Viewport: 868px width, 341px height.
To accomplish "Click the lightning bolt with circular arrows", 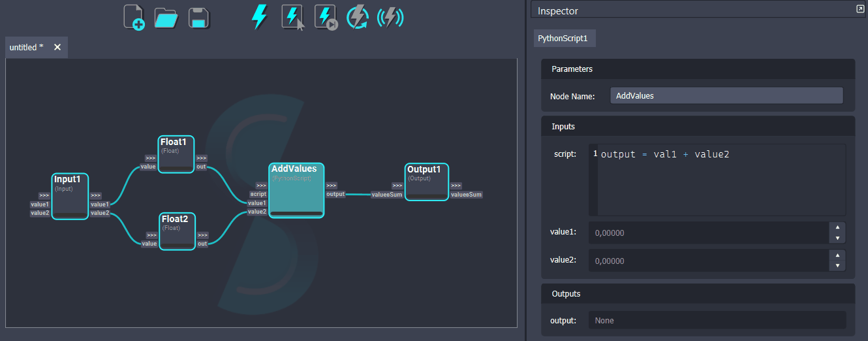I will pos(358,17).
